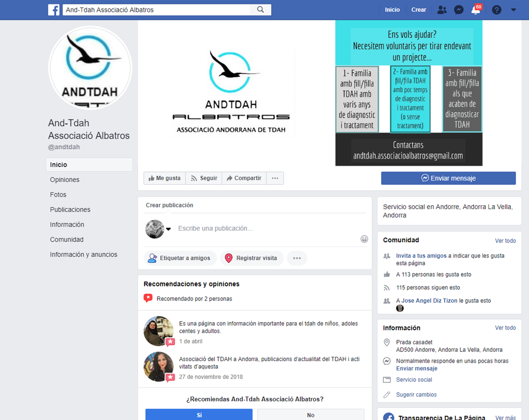Open the page actions ellipsis button

[275, 178]
